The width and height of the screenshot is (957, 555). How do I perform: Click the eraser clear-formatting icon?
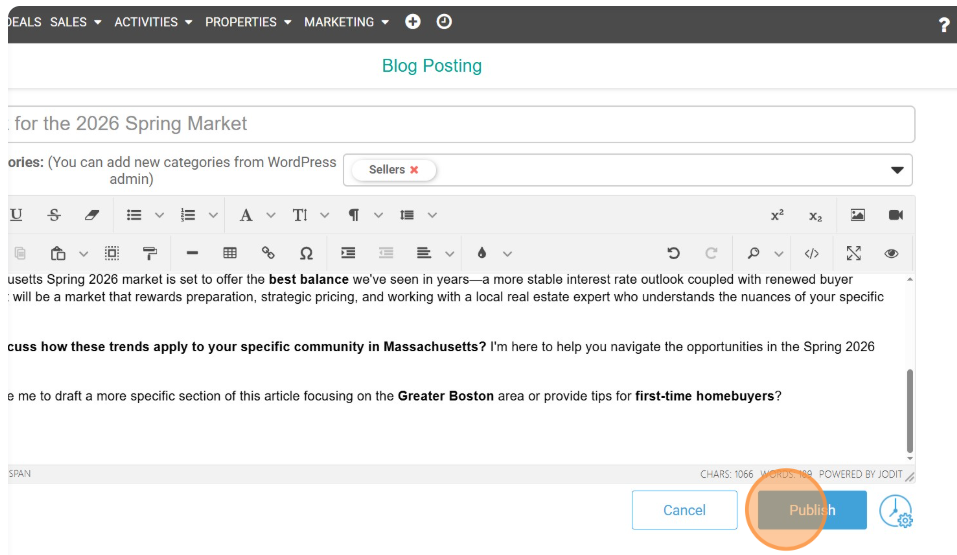93,215
